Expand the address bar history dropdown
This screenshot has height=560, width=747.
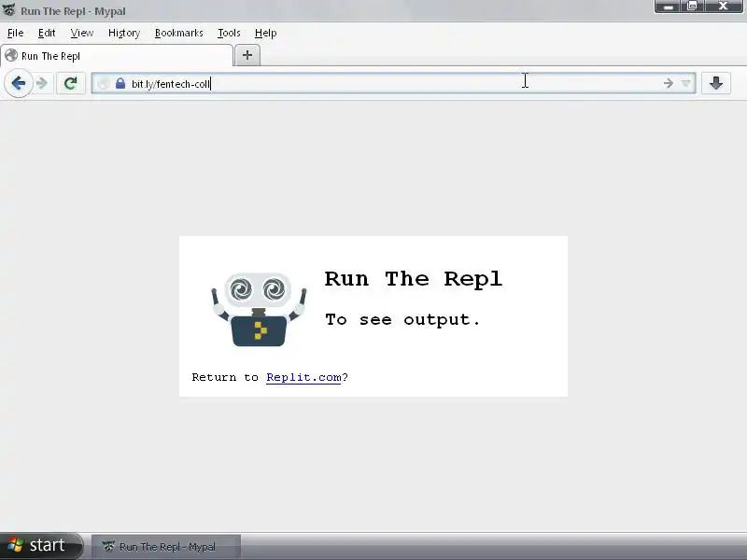[685, 84]
